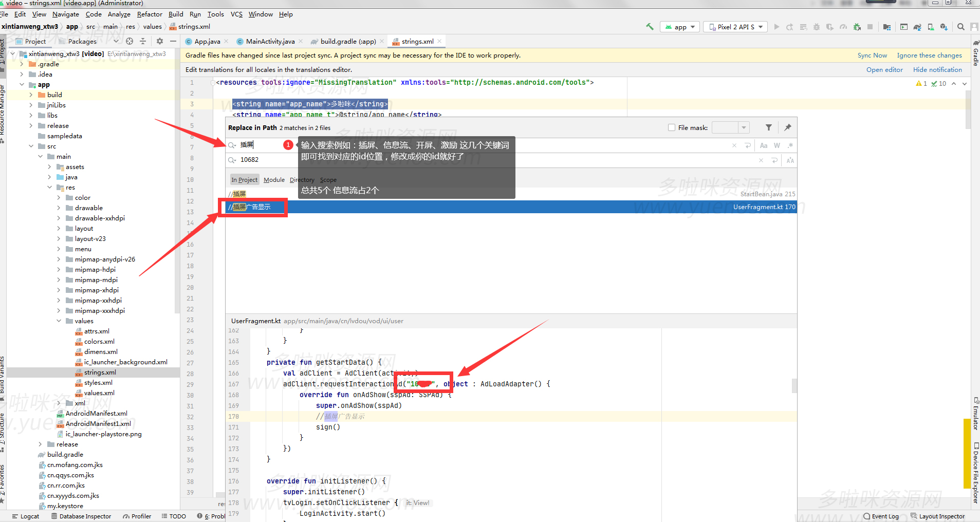The width and height of the screenshot is (980, 522).
Task: Toggle Match Case (Aa) in search field
Action: tap(764, 145)
